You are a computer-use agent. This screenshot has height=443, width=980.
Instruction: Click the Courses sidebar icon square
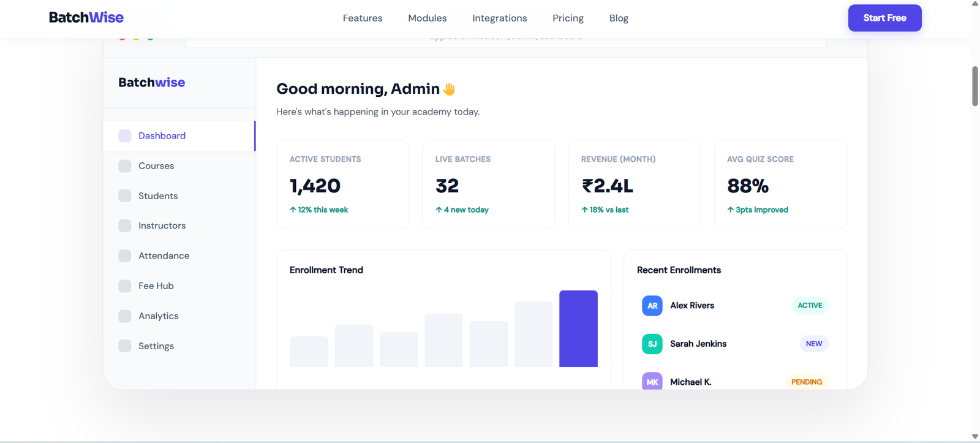124,166
